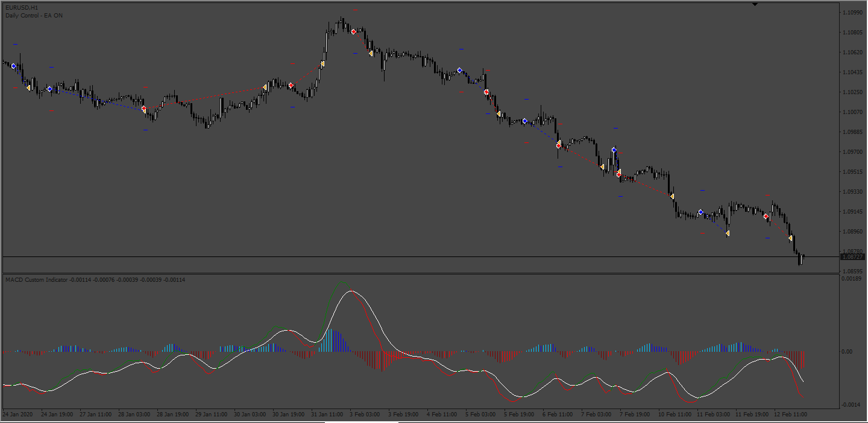Click the 0.00189 MACD scale value
The width and height of the screenshot is (868, 423).
click(x=852, y=279)
